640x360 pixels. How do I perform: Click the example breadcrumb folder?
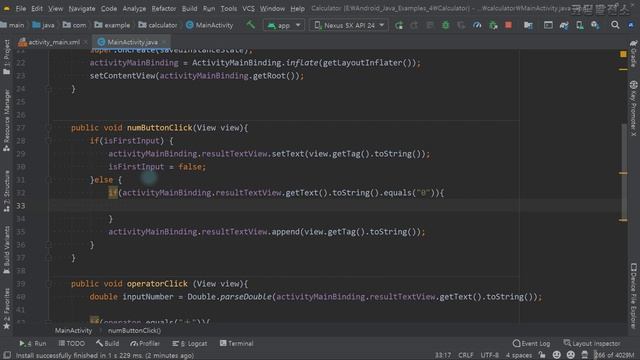112,25
